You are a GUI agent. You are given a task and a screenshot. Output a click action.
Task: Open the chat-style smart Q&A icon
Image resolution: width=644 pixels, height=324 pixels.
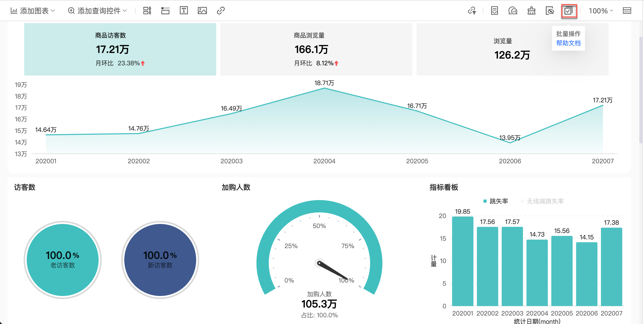(513, 11)
